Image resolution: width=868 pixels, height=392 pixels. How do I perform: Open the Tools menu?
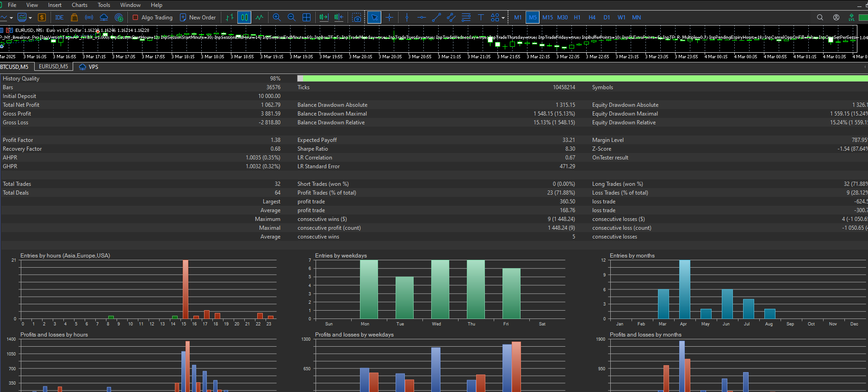point(104,5)
